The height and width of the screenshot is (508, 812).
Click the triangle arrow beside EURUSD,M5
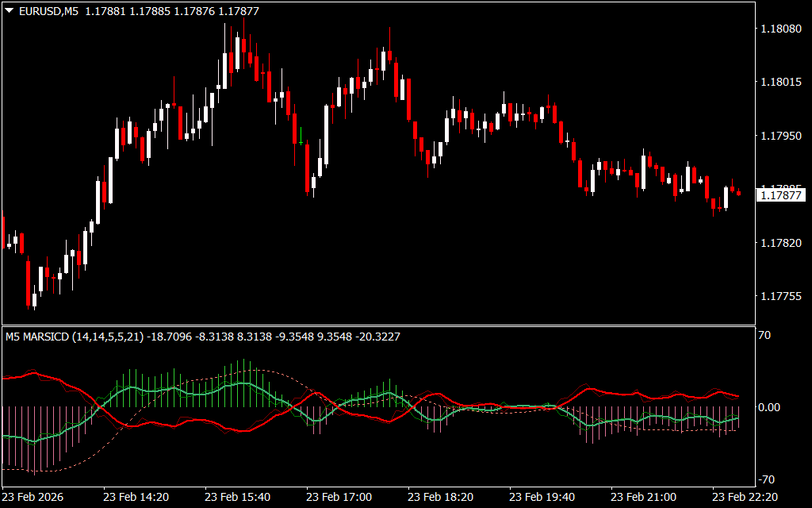click(9, 11)
